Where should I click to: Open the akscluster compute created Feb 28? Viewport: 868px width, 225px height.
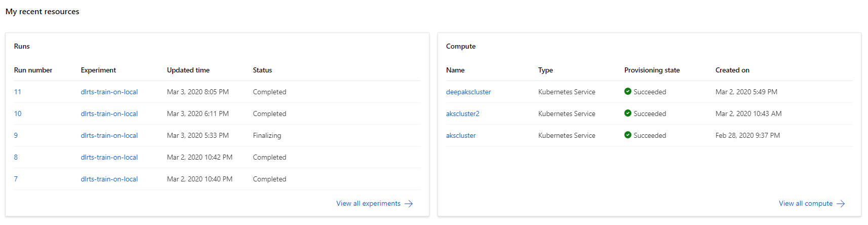click(x=461, y=135)
